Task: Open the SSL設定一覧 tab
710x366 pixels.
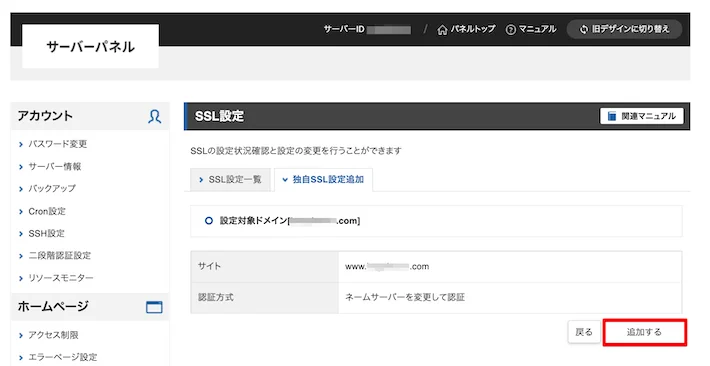Action: coord(230,180)
